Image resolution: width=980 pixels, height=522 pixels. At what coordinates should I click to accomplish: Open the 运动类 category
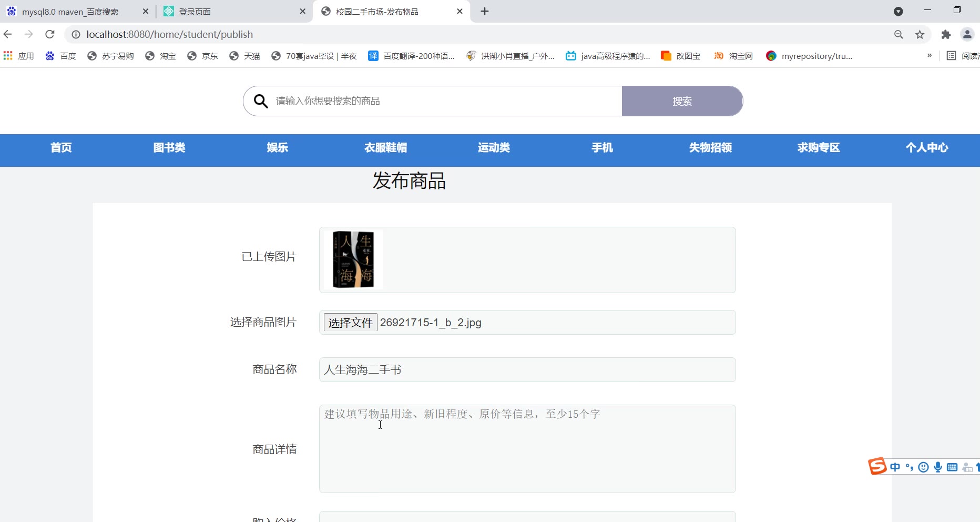tap(494, 148)
